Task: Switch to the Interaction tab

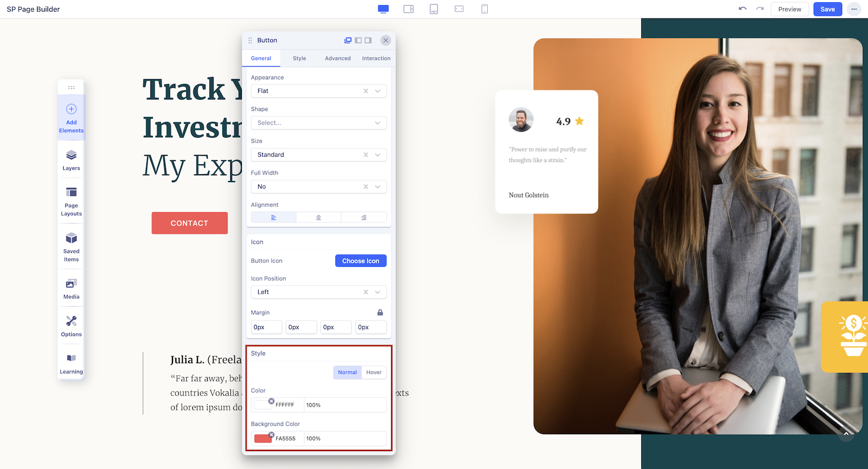Action: tap(376, 58)
